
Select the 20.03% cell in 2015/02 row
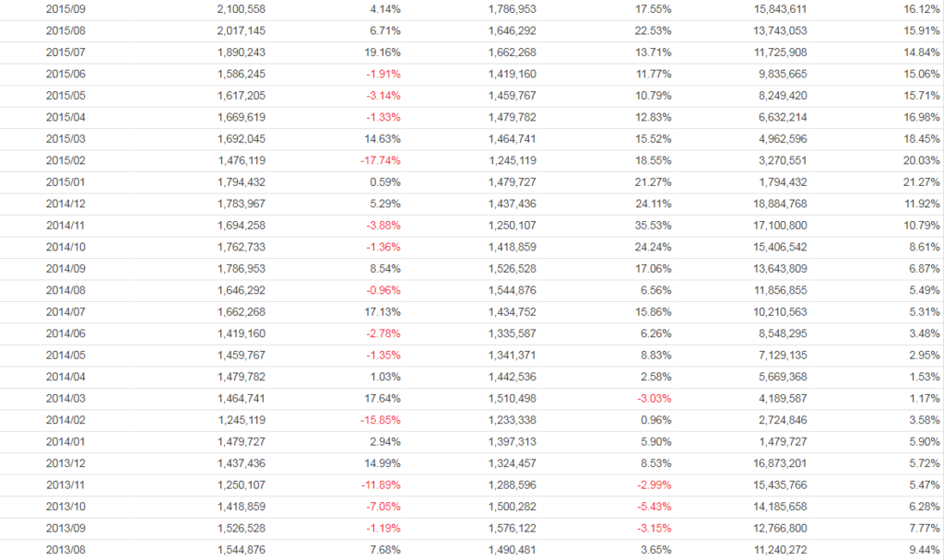pyautogui.click(x=920, y=160)
